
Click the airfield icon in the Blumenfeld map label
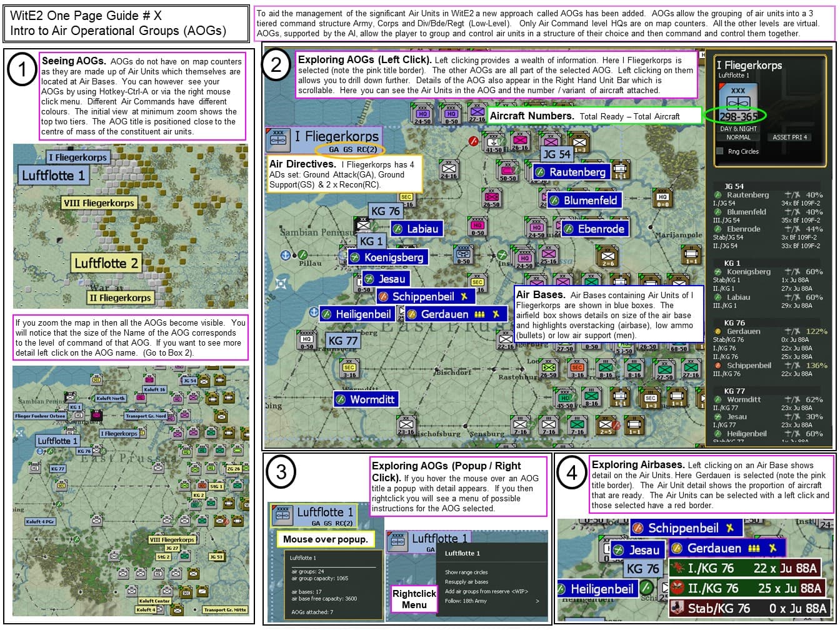[554, 201]
